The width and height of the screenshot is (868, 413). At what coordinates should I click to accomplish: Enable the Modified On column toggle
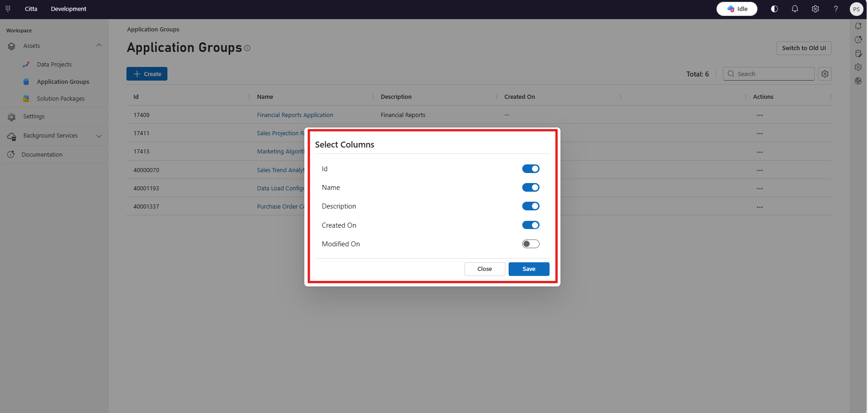(x=530, y=244)
